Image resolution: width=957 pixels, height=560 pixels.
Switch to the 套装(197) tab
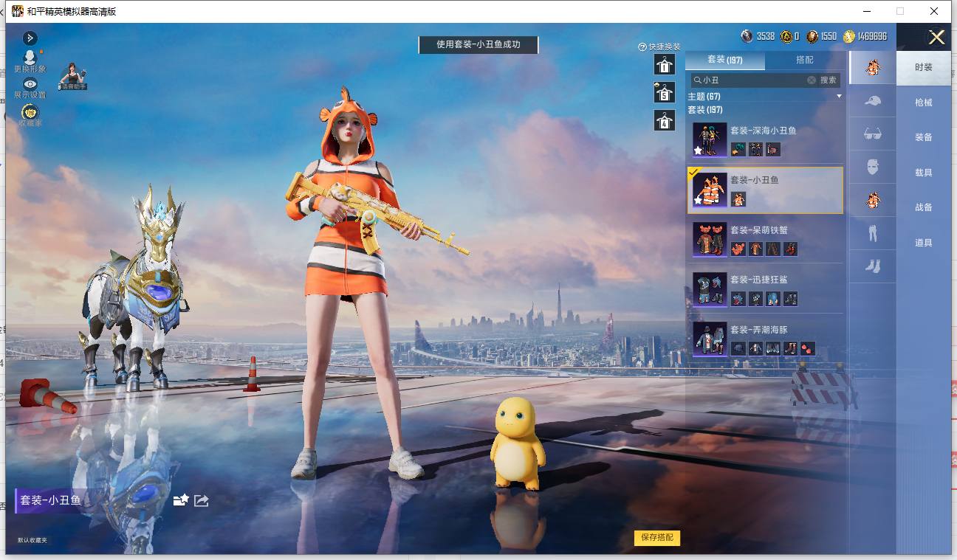pyautogui.click(x=724, y=60)
